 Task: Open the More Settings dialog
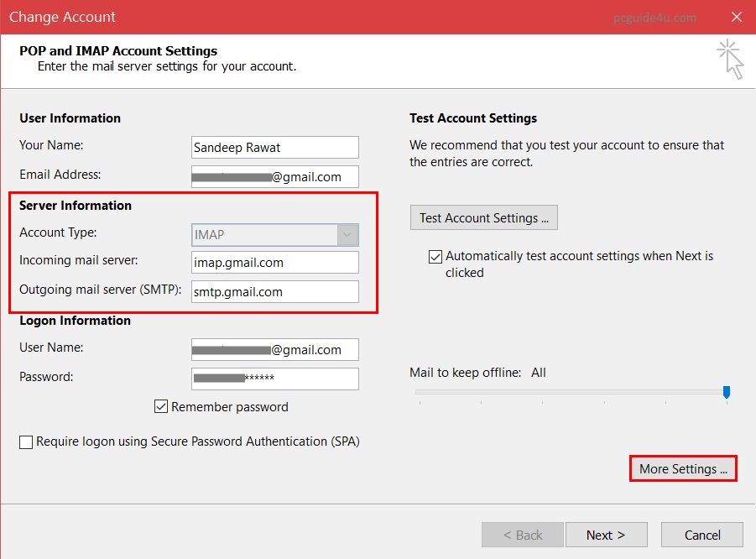[682, 469]
